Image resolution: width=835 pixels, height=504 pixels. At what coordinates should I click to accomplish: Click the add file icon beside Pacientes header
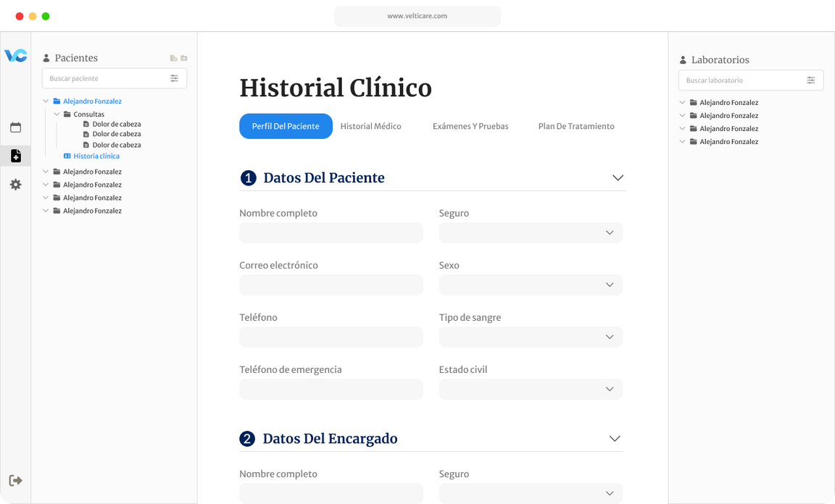[x=173, y=58]
